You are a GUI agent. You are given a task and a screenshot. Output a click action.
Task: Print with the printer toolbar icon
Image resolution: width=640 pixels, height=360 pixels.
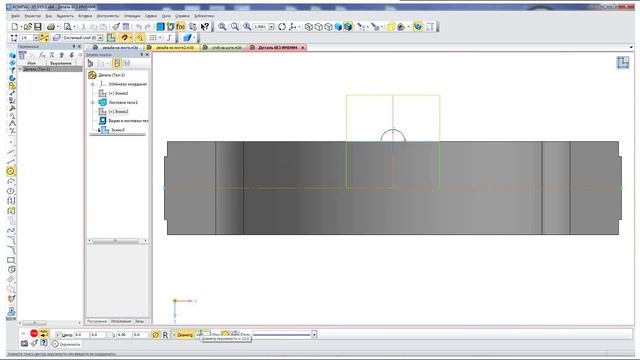(51, 27)
